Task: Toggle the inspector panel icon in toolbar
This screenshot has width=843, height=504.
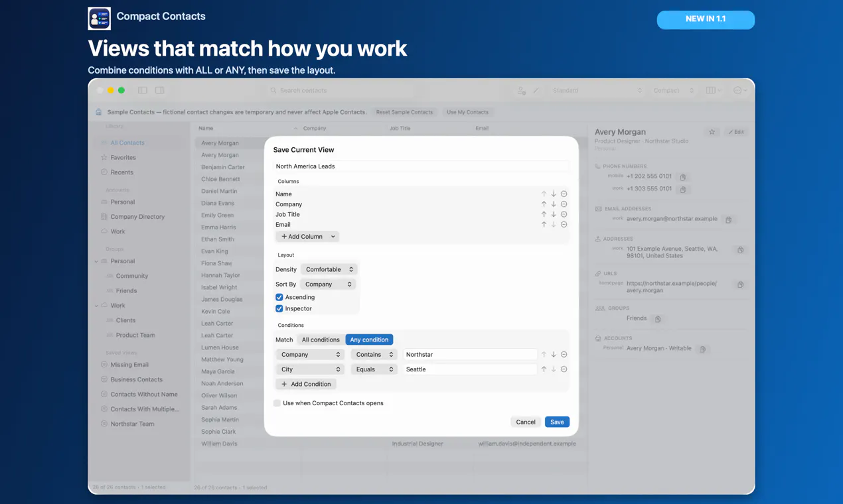Action: [x=160, y=90]
